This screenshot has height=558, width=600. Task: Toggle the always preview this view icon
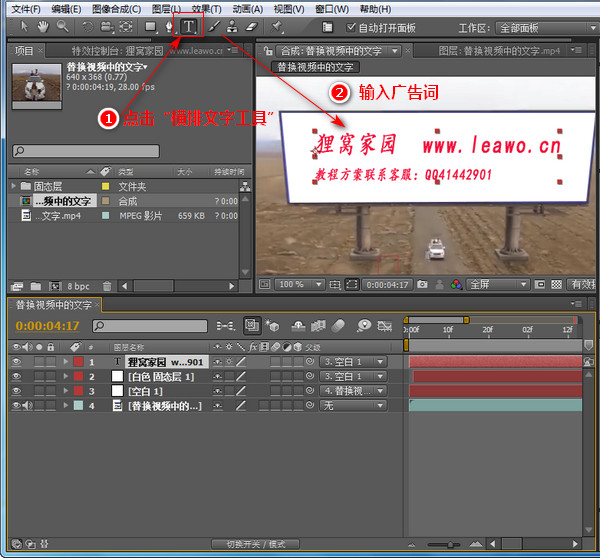264,284
